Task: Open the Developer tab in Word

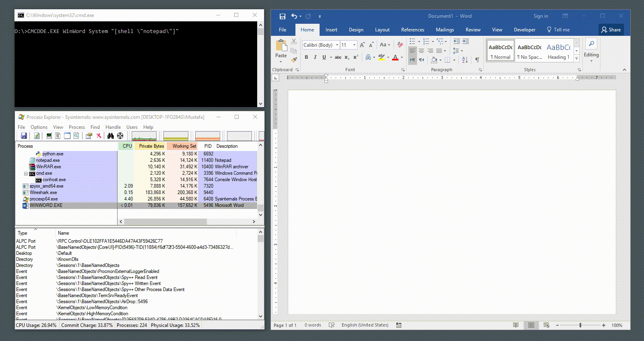Action: click(x=524, y=30)
